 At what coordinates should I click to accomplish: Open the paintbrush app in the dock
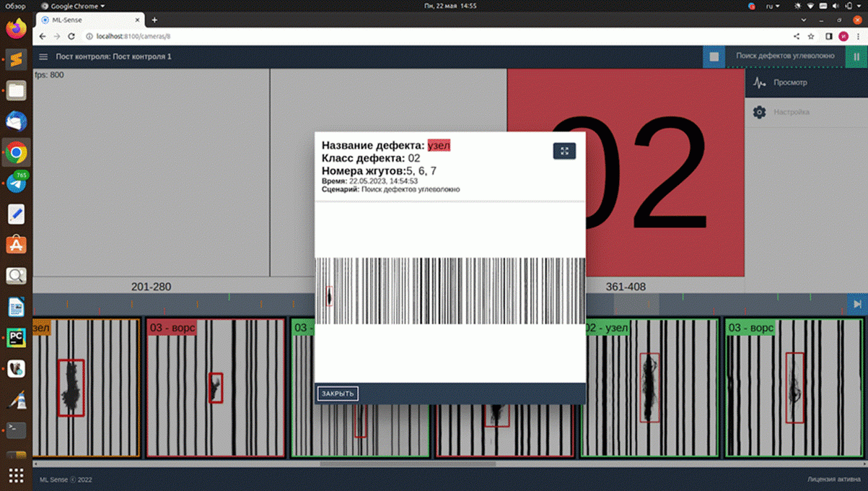pos(16,400)
